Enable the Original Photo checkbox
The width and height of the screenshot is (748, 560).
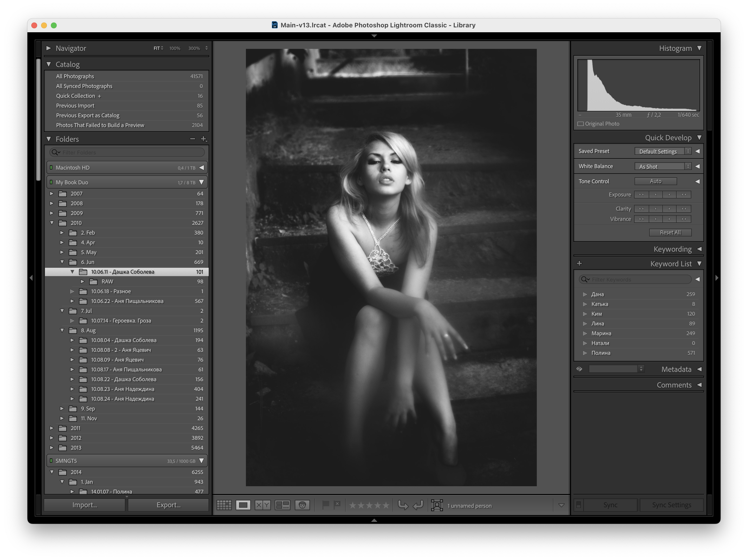[581, 124]
